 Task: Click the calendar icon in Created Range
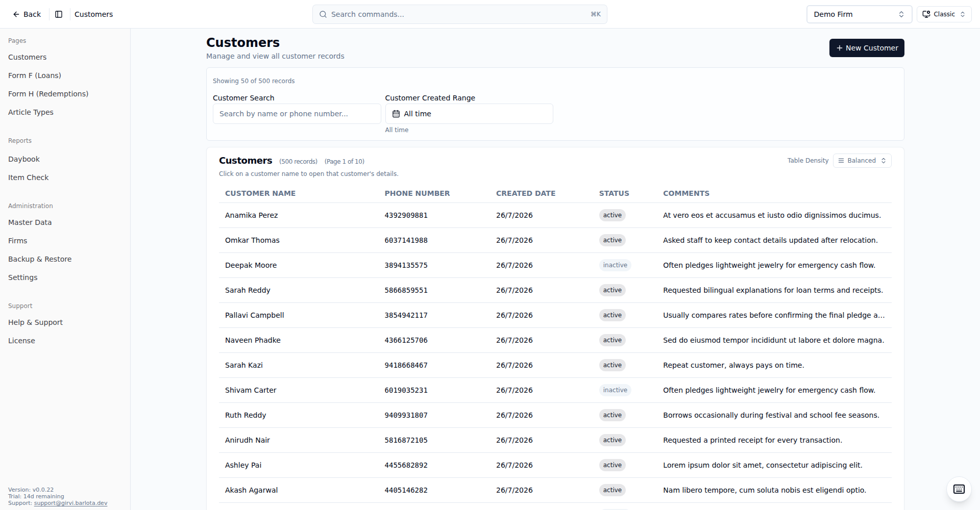coord(396,114)
